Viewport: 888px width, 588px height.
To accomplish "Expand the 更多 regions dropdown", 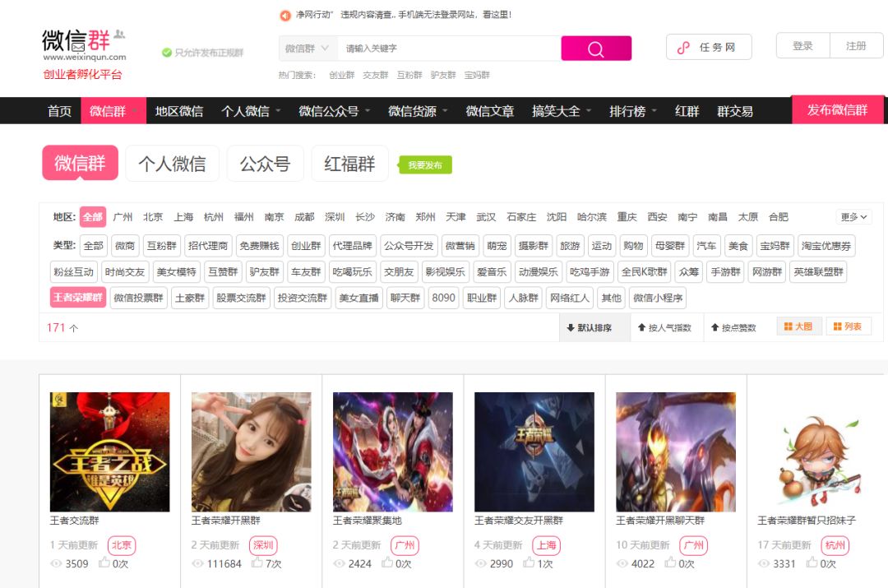I will tap(853, 217).
